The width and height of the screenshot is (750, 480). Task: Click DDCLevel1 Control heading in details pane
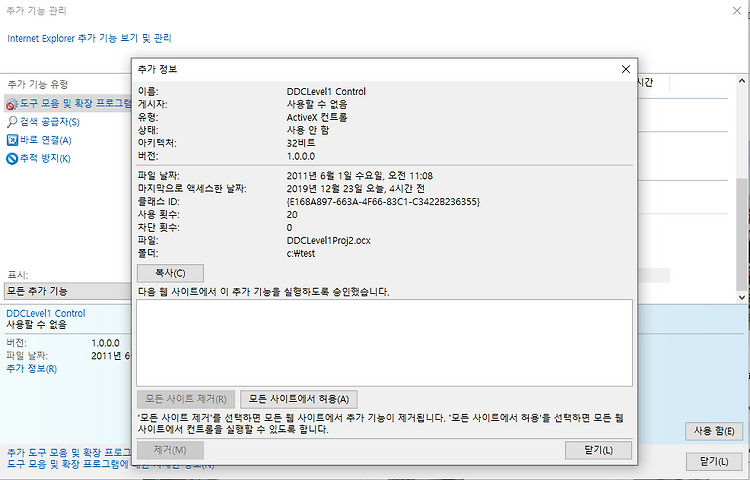[x=46, y=314]
